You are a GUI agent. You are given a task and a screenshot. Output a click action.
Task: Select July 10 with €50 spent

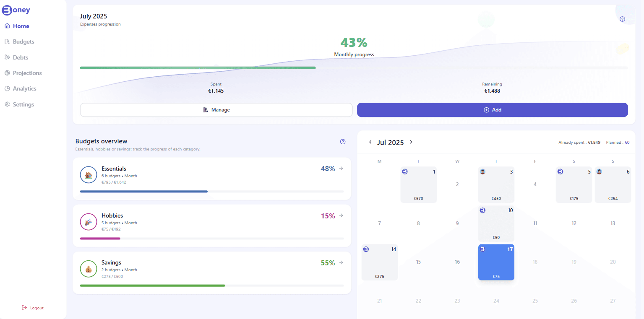click(x=496, y=223)
